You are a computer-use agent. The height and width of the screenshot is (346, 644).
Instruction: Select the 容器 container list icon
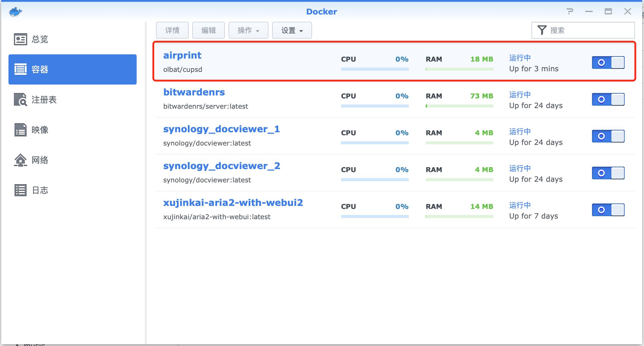pyautogui.click(x=21, y=69)
